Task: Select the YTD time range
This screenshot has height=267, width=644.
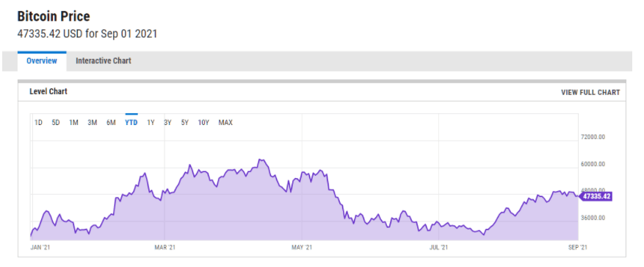Action: tap(131, 123)
